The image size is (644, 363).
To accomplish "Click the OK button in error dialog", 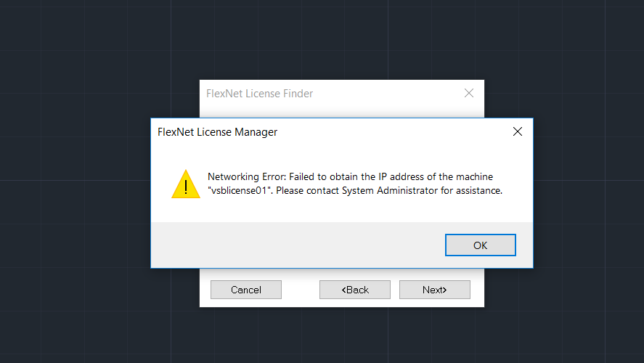I will pos(480,245).
